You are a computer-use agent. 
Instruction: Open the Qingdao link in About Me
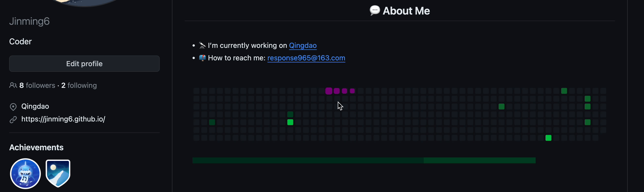tap(303, 45)
